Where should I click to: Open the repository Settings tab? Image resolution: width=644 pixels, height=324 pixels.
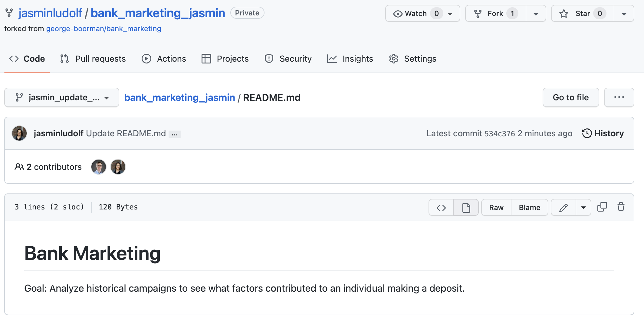click(412, 59)
